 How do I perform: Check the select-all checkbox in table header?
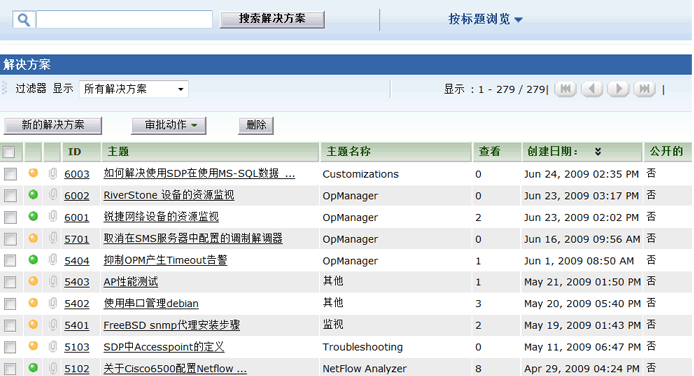pos(9,152)
